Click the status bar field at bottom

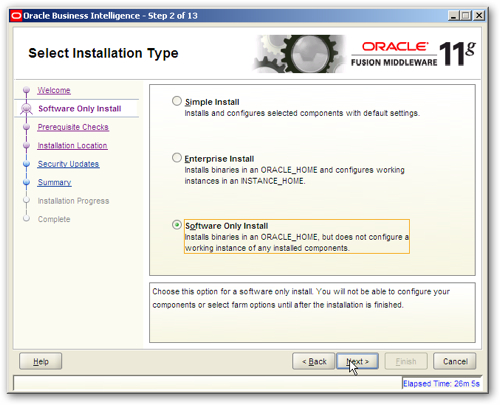207,383
